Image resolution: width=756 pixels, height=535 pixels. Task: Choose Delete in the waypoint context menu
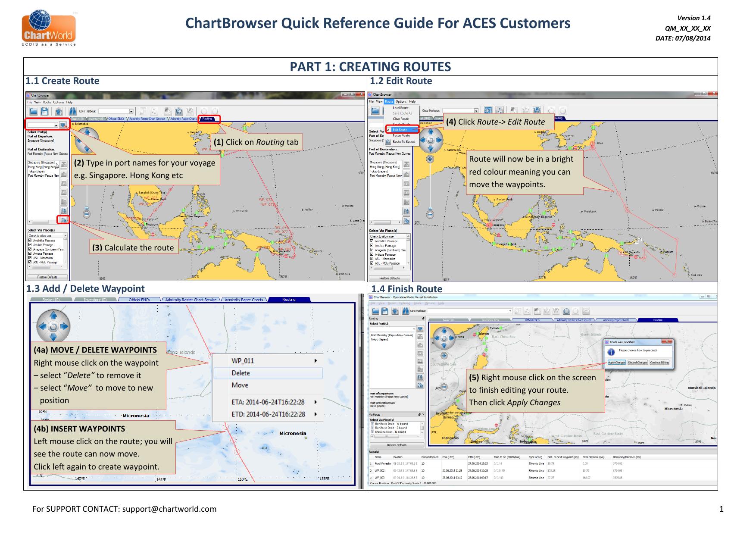tap(268, 373)
